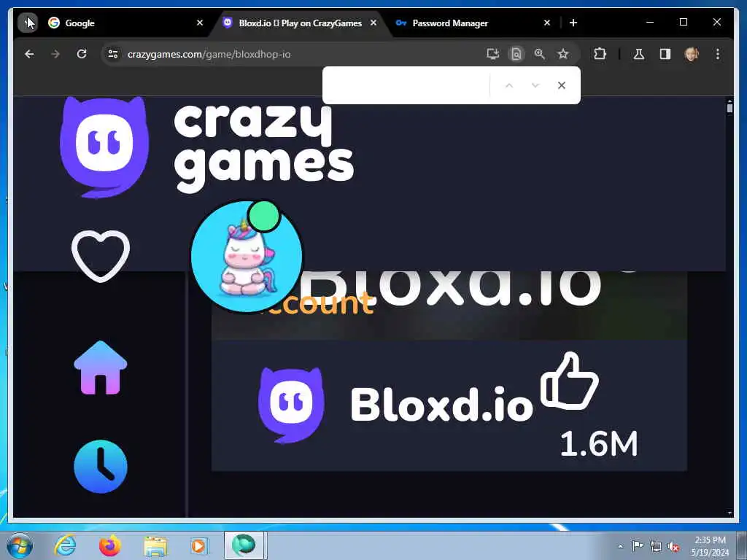The height and width of the screenshot is (560, 747).
Task: Go to previous find result
Action: point(508,85)
